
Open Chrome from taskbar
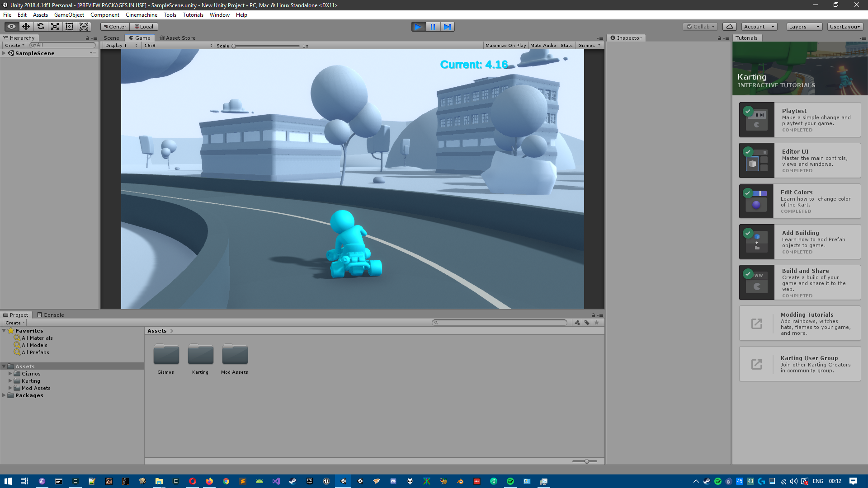(226, 481)
